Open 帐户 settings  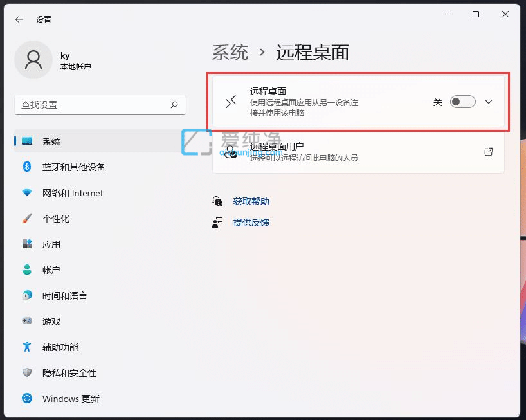point(100,270)
